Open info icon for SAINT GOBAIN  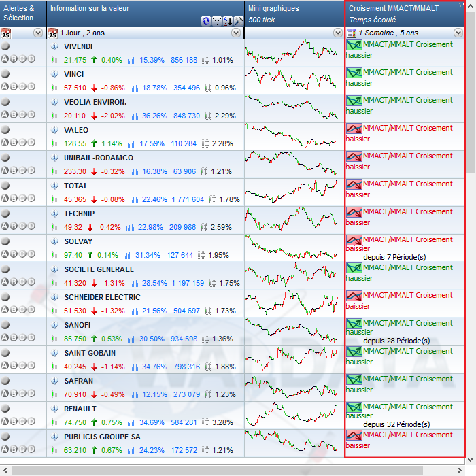[54, 353]
